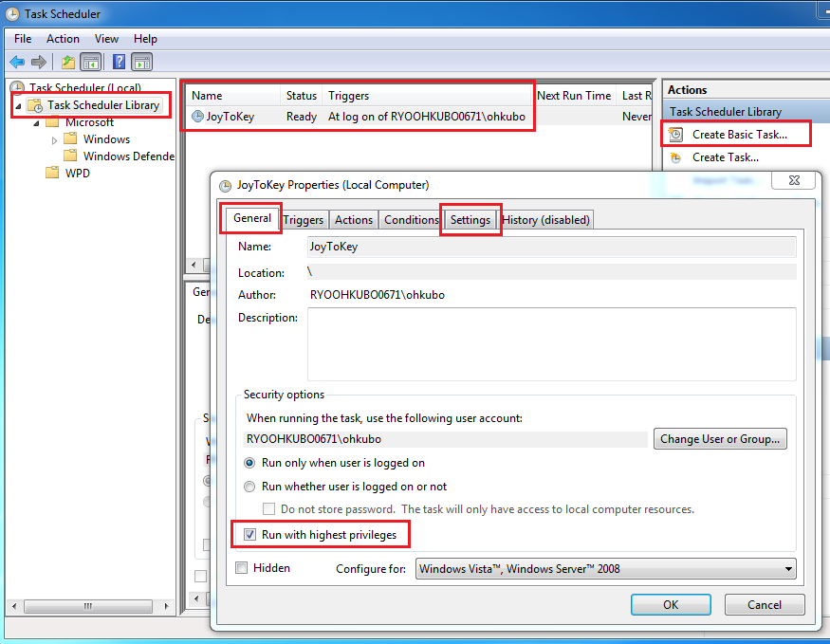The width and height of the screenshot is (830, 644).
Task: Select Run whether user is logged on or not
Action: click(x=249, y=487)
